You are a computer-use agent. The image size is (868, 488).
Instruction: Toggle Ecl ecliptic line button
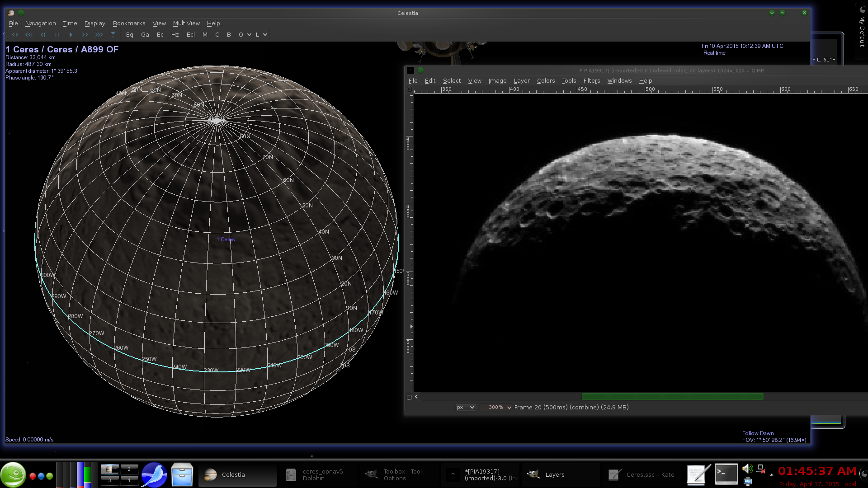tap(191, 35)
